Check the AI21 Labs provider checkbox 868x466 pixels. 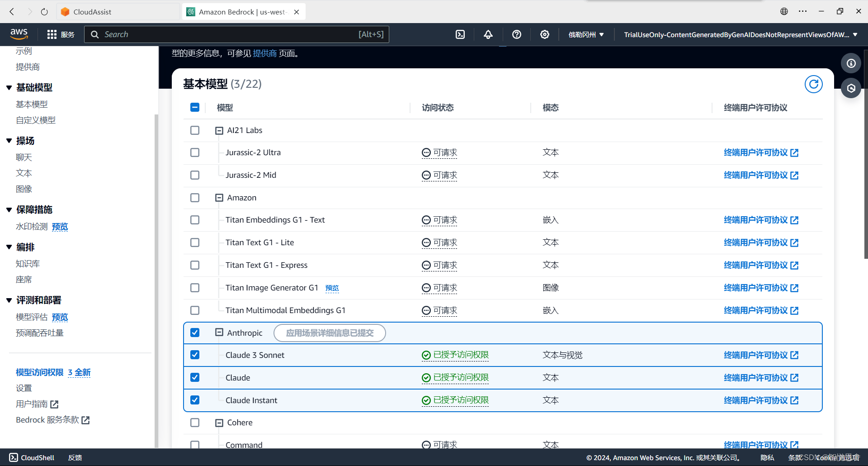195,130
